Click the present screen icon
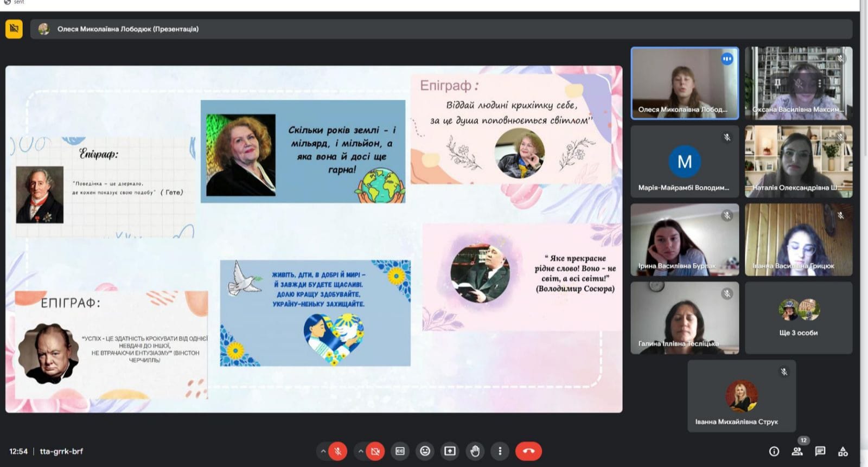 (450, 451)
